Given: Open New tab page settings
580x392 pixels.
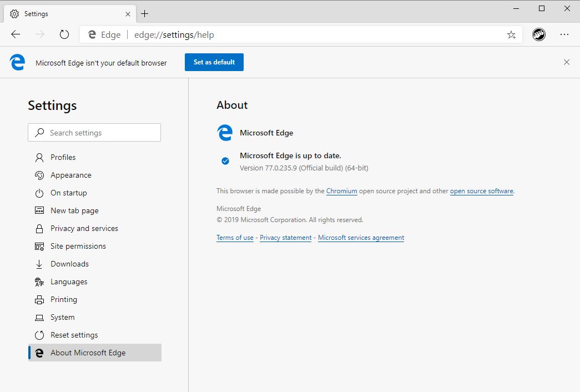Looking at the screenshot, I should tap(74, 210).
